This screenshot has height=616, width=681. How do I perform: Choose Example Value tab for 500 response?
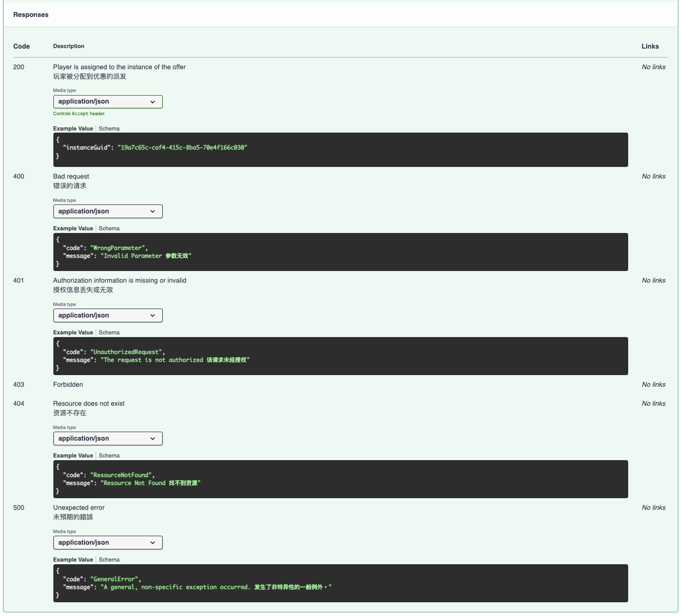click(x=73, y=559)
